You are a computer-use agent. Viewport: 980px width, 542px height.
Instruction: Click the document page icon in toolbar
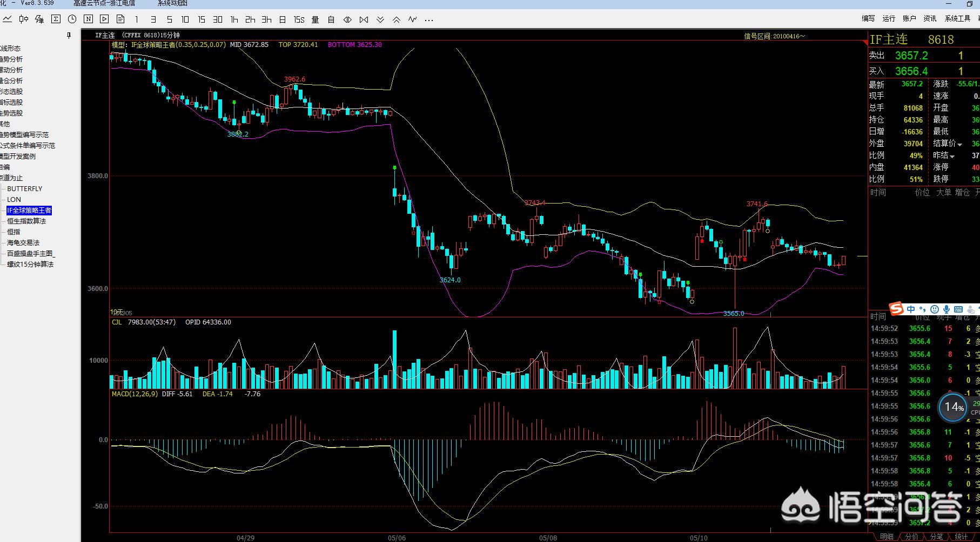click(120, 19)
